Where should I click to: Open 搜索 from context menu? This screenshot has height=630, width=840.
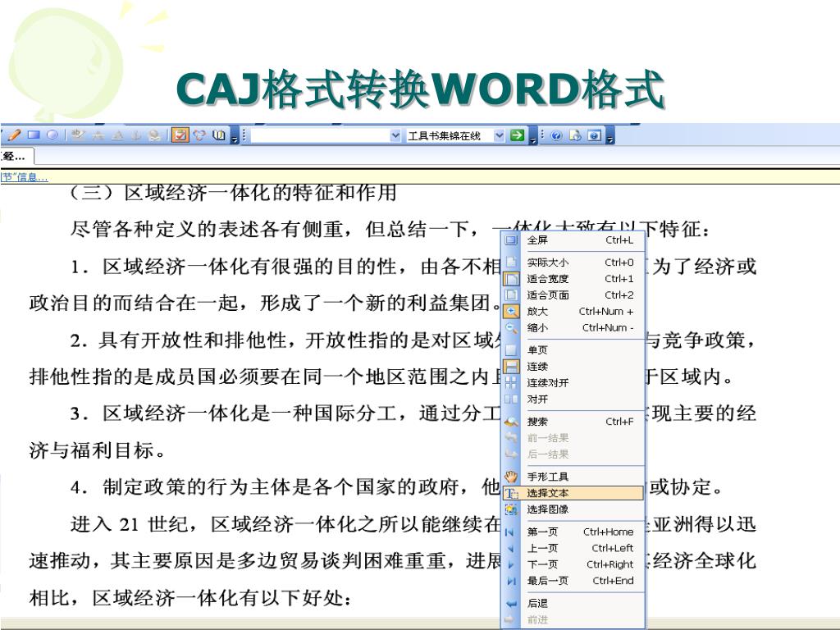(573, 422)
